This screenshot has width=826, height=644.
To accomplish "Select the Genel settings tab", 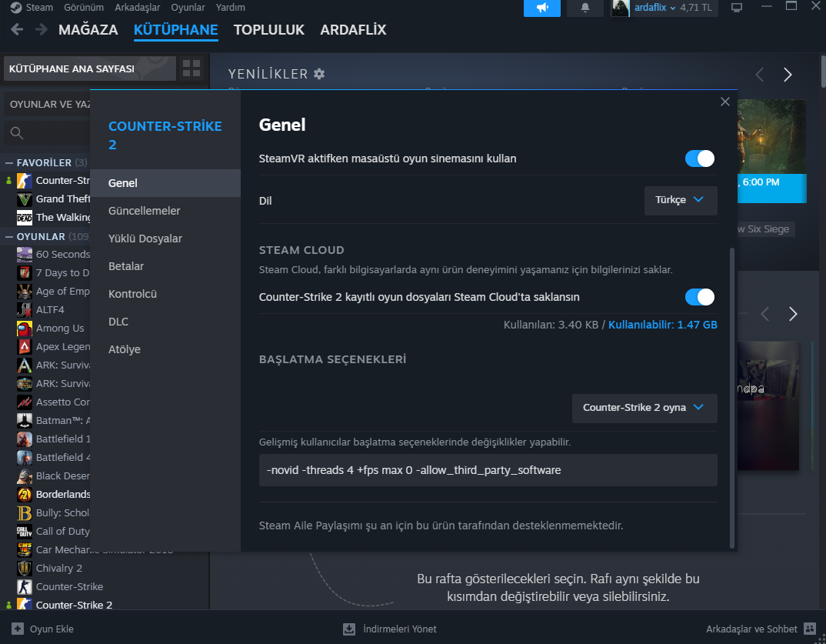I will pyautogui.click(x=165, y=183).
